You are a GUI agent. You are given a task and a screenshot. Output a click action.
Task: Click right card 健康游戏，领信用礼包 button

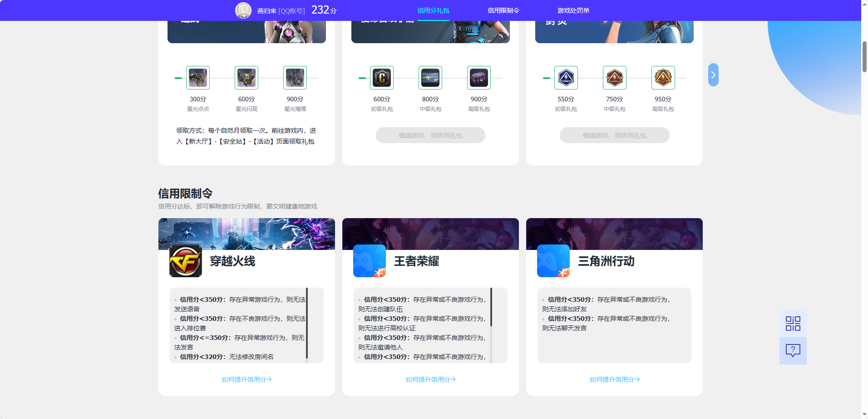615,135
